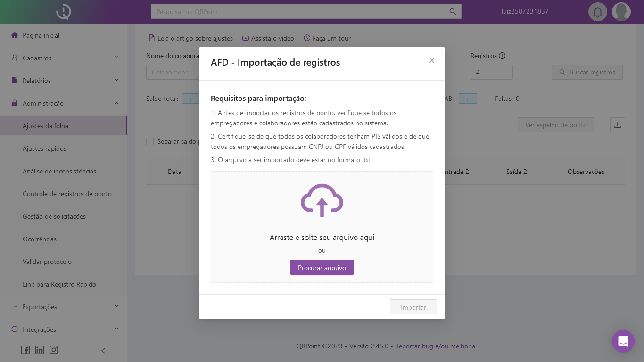Image resolution: width=644 pixels, height=362 pixels.
Task: Toggle the Separar saldo checkbox
Action: 150,141
